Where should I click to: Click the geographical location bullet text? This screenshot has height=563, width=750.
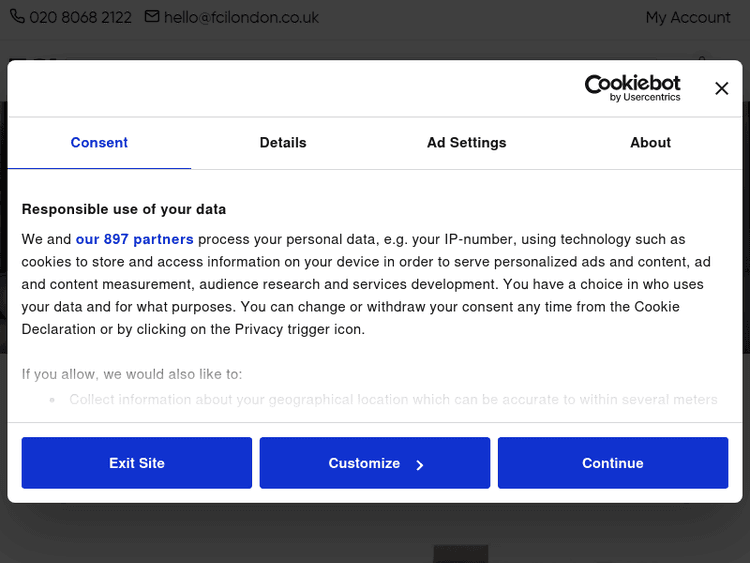pos(393,399)
